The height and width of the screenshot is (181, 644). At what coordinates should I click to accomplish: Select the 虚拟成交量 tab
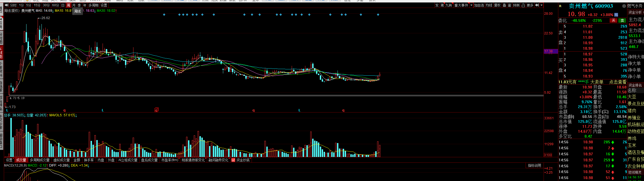pos(61,160)
